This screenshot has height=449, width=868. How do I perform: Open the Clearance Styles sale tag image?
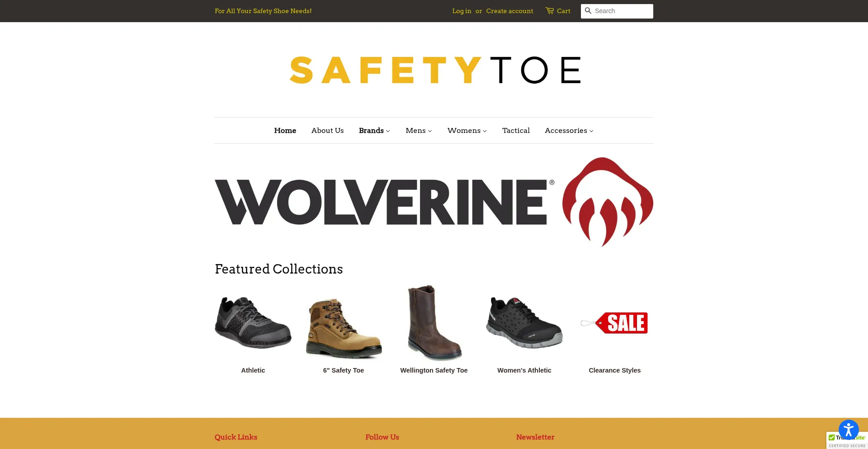(614, 323)
